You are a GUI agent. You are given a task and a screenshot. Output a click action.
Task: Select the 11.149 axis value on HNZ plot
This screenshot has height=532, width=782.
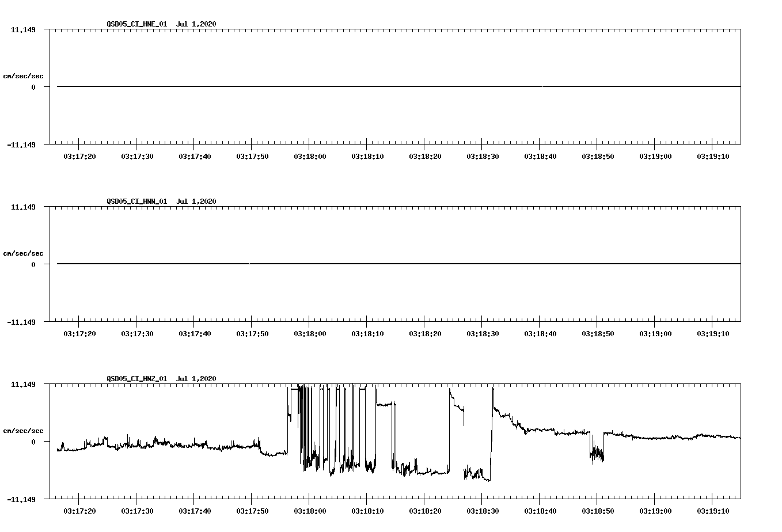23,384
